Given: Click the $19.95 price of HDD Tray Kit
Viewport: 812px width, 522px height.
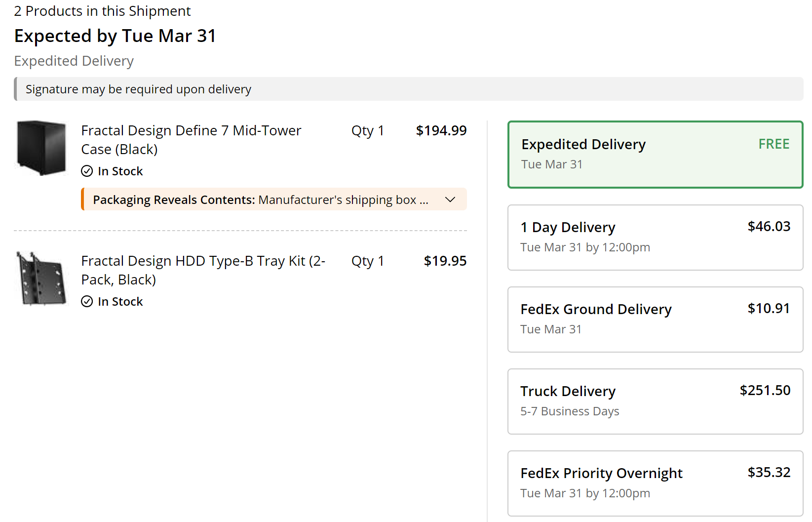Looking at the screenshot, I should (x=445, y=261).
